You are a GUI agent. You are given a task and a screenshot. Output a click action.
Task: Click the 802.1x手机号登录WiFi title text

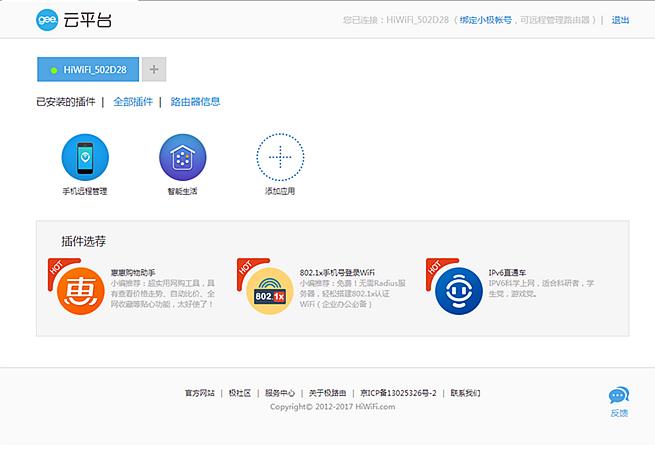[x=337, y=273]
